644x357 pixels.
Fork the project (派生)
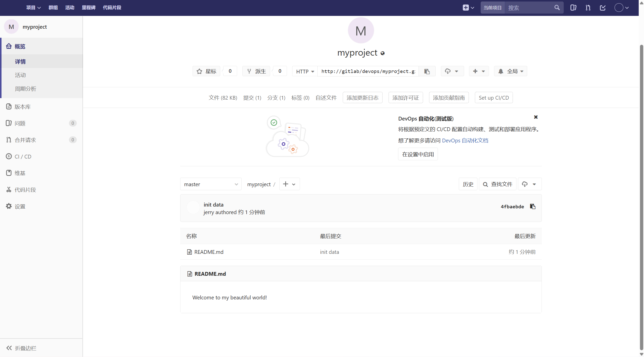pyautogui.click(x=256, y=71)
